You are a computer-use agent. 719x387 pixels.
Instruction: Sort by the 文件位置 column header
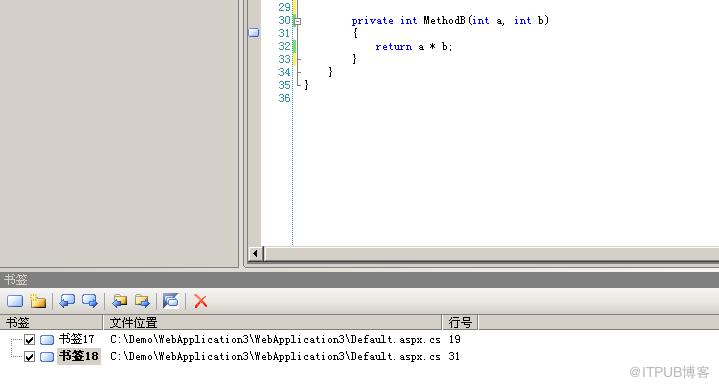pyautogui.click(x=273, y=322)
